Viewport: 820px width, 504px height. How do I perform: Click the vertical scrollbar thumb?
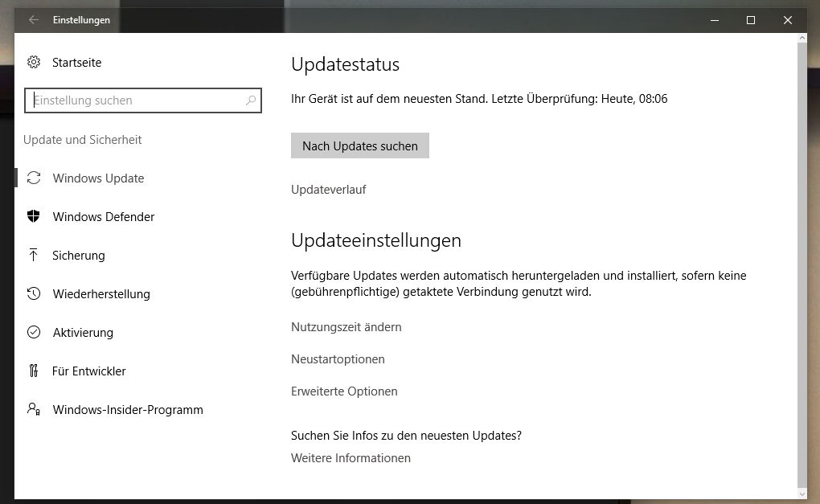(802, 265)
